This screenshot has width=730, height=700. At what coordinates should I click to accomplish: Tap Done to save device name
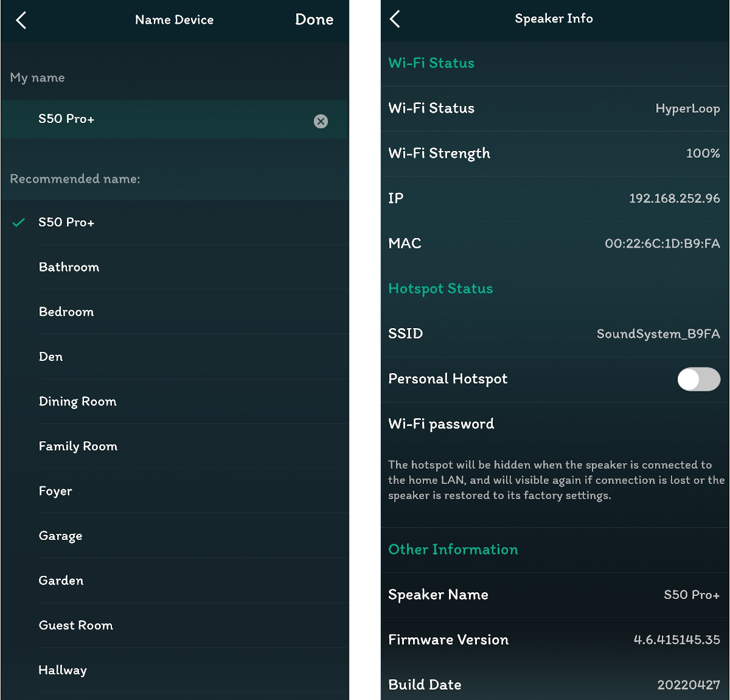[x=314, y=19]
